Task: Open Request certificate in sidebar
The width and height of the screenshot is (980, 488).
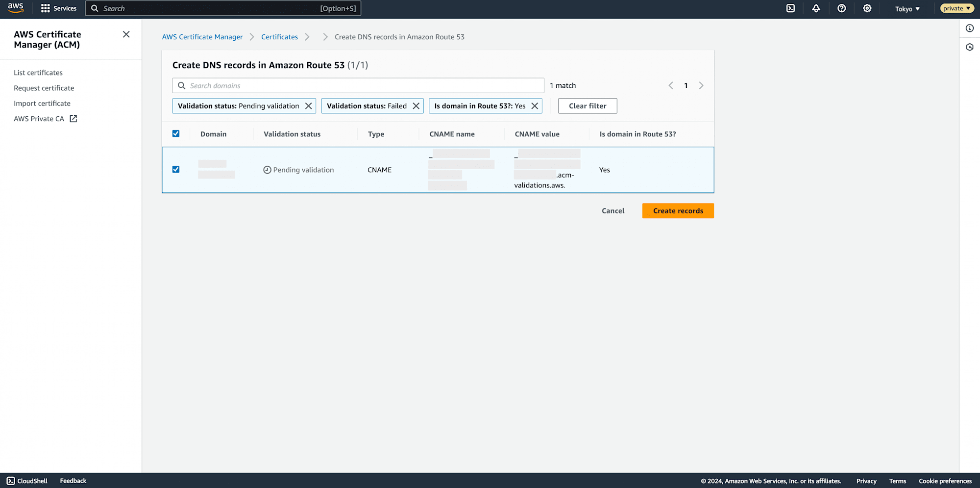Action: [x=44, y=88]
